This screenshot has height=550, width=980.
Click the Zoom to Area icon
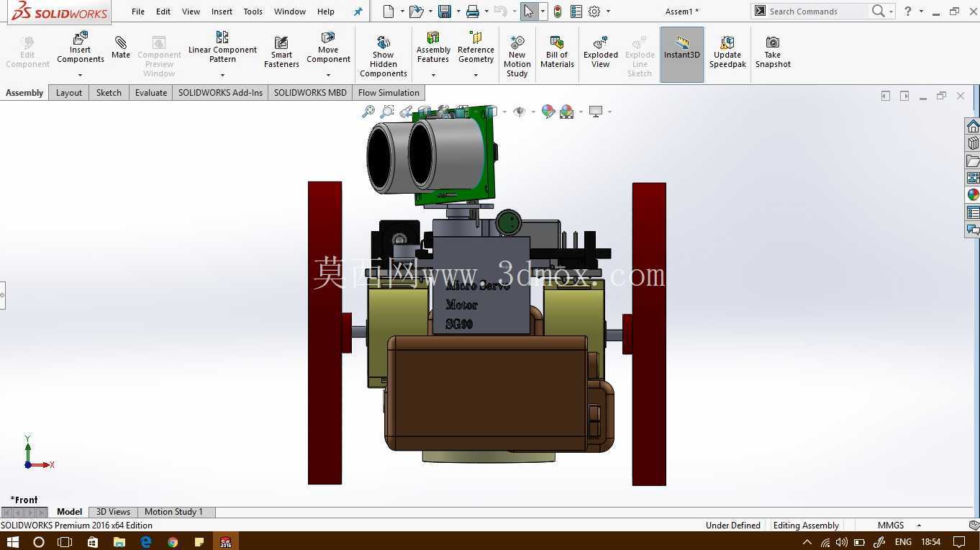click(x=387, y=112)
